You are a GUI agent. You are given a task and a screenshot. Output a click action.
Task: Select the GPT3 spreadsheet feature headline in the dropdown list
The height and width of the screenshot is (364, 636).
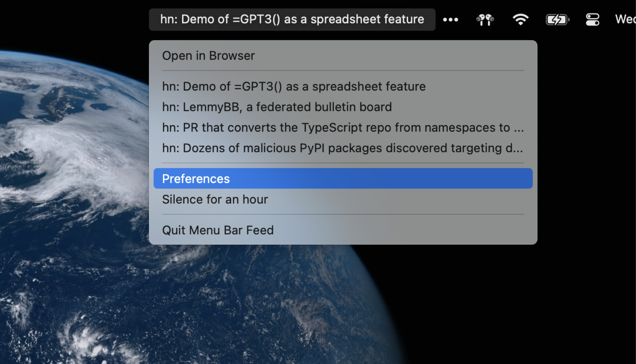(x=294, y=87)
